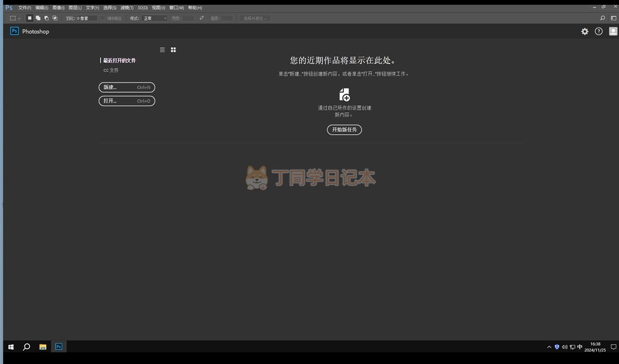Click the security shield tray icon

(557, 347)
